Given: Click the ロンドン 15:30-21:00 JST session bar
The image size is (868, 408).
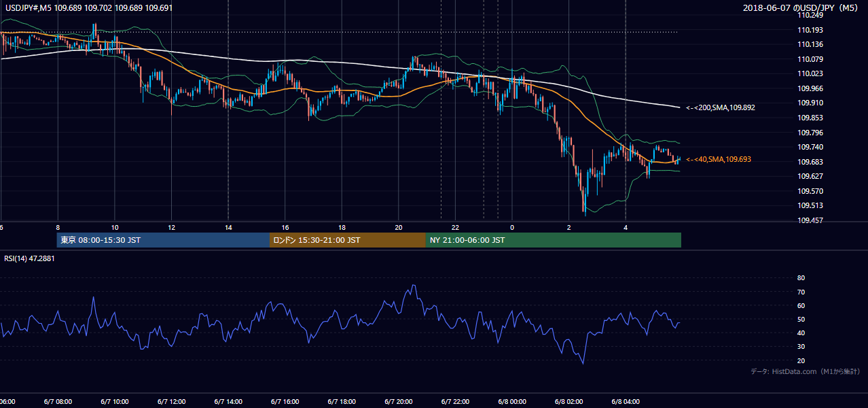Looking at the screenshot, I should [348, 240].
